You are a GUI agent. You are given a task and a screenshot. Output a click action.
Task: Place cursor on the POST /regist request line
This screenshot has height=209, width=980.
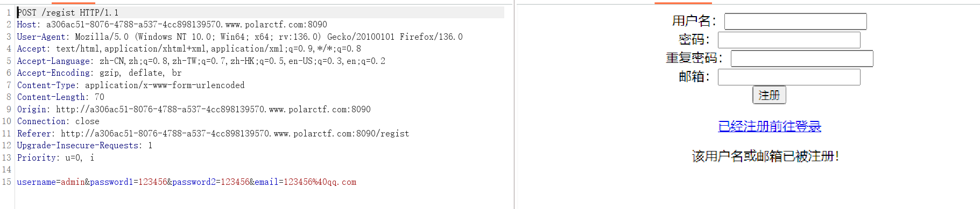tap(68, 12)
